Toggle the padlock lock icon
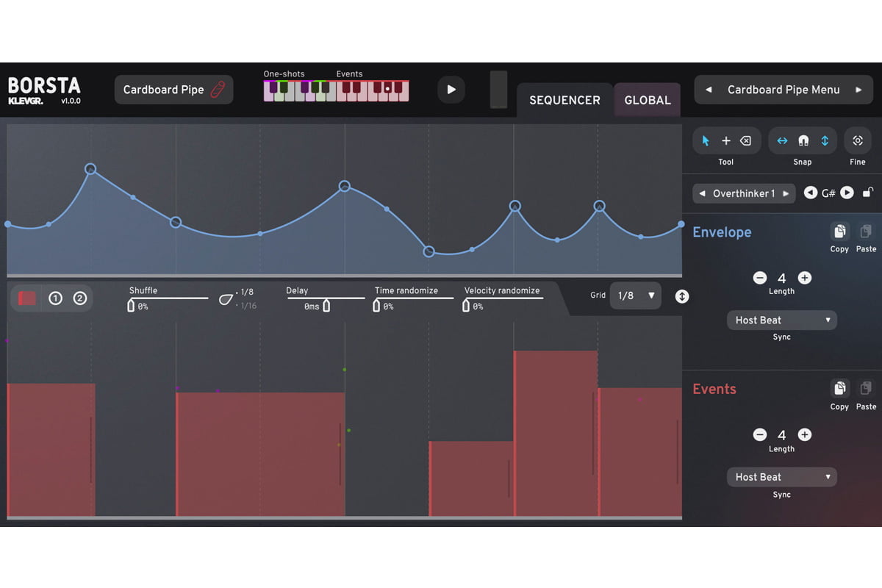 (x=867, y=192)
